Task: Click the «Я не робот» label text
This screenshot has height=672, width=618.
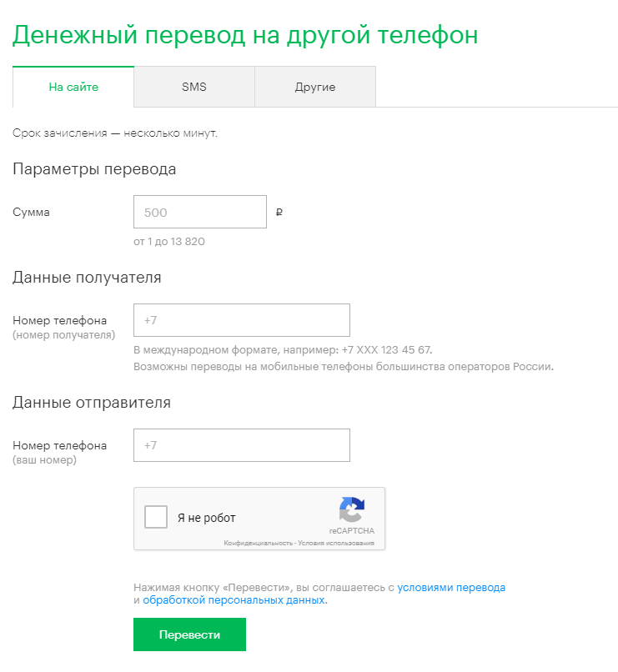Action: click(207, 518)
